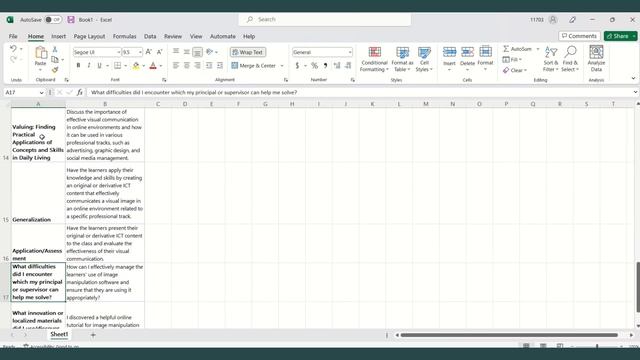Switch to the Data tab
Image resolution: width=640 pixels, height=360 pixels.
150,36
